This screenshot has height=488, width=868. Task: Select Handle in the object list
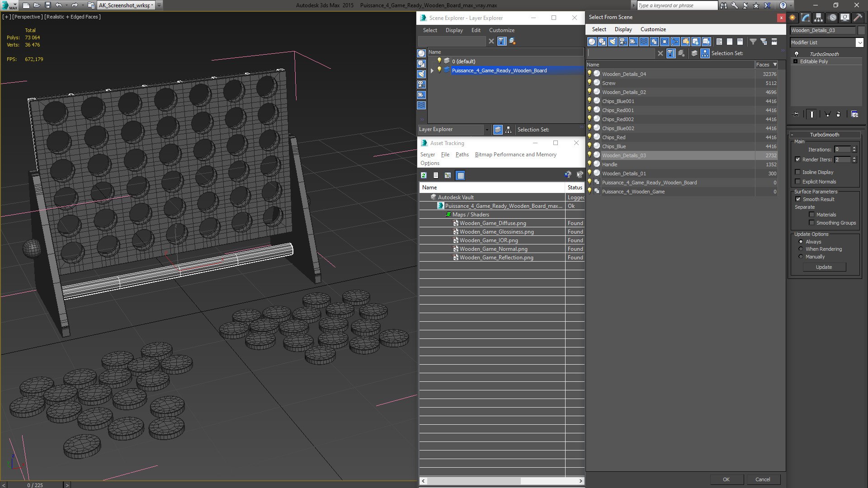(609, 164)
